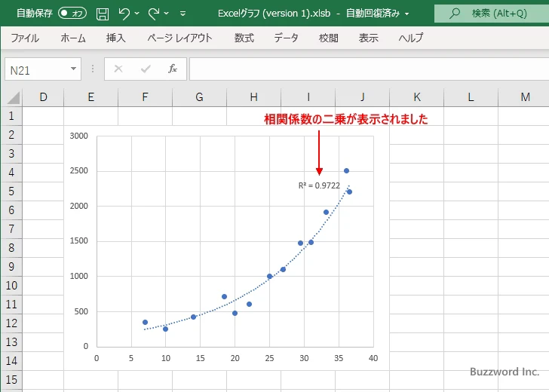Select row 10 header
Viewport: 549px width, 392px height.
tap(11, 285)
